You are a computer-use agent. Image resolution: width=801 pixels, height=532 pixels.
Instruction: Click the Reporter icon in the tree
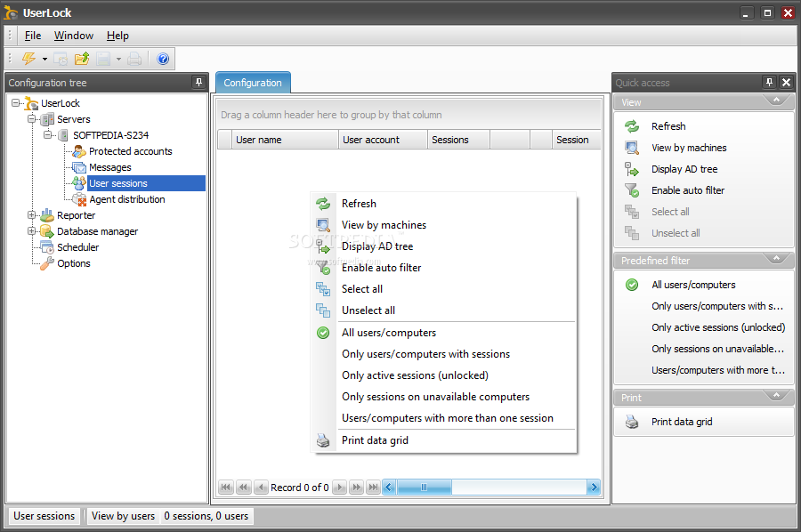point(47,215)
